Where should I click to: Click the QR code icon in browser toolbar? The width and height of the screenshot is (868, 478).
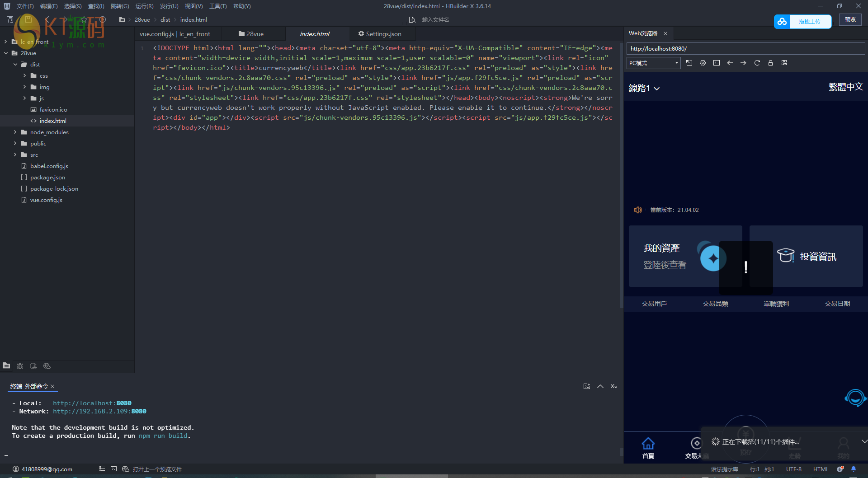coord(784,63)
